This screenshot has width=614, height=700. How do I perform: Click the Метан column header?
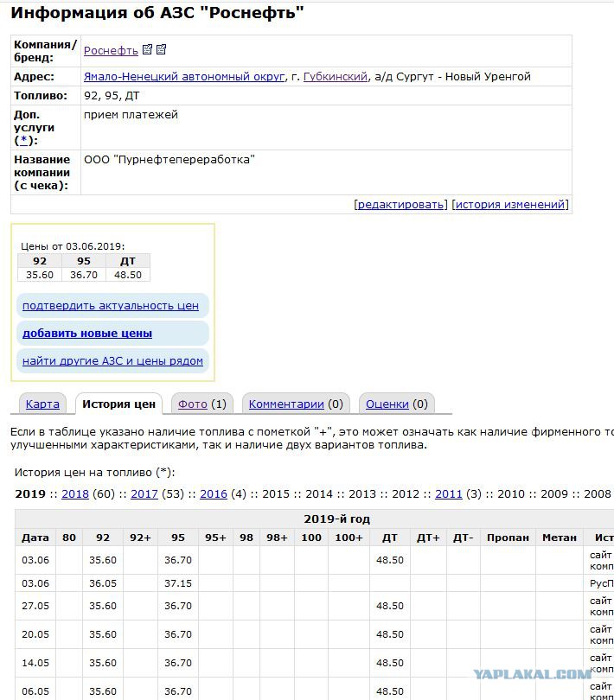pyautogui.click(x=560, y=538)
